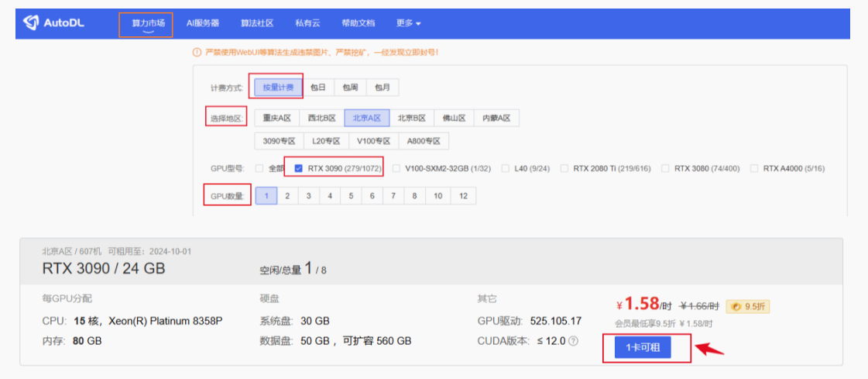Choose the V100专区 region
Screen dimensions: 868x379
click(x=374, y=141)
